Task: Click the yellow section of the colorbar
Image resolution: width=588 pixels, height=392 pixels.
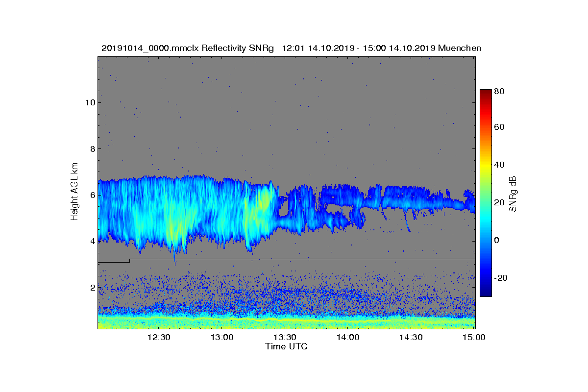Action: (486, 166)
